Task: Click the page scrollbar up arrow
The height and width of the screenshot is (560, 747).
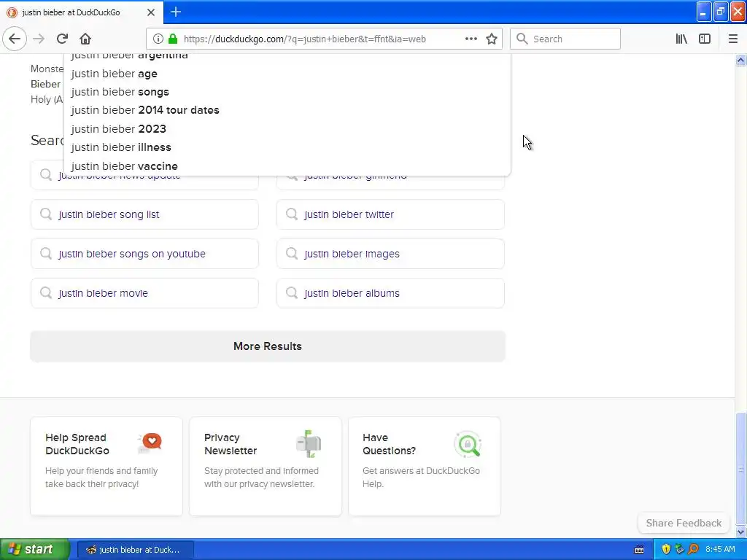Action: tap(740, 60)
